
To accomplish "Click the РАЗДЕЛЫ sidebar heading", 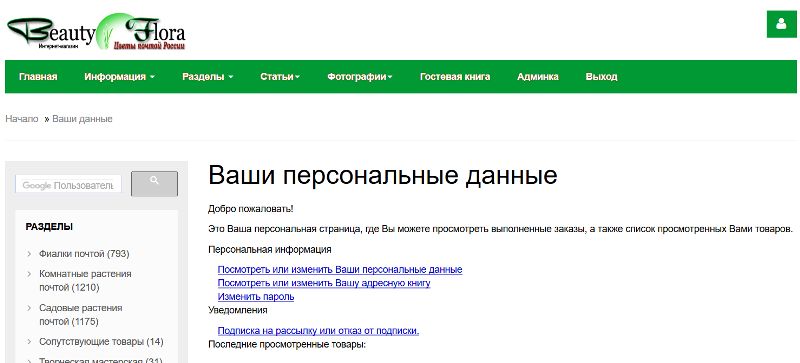I will [x=49, y=227].
